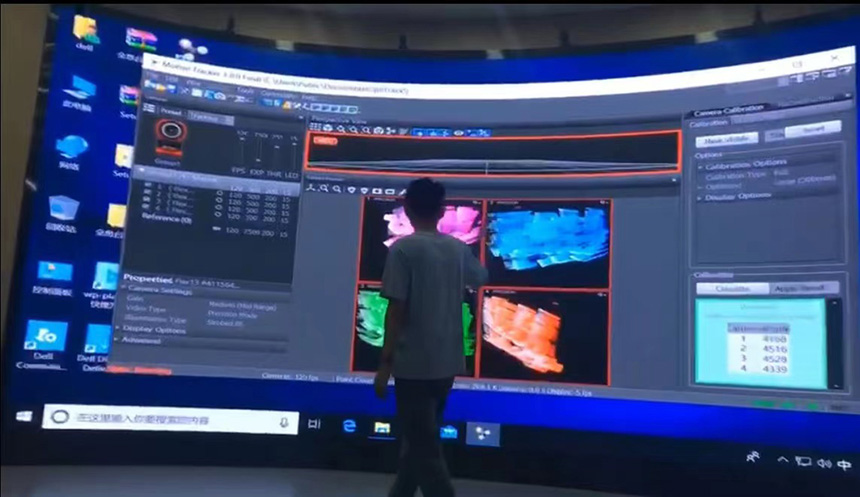Adjust the FPS slider in Cameras pane
This screenshot has width=860, height=497.
tap(241, 151)
